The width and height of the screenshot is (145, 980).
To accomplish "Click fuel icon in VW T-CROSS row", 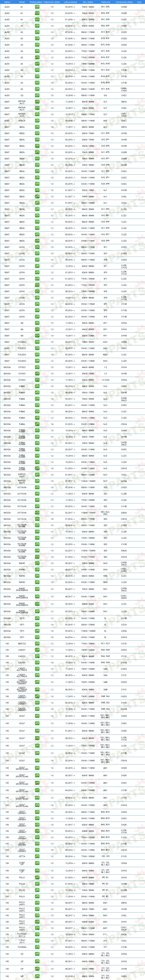I will 37,934.
